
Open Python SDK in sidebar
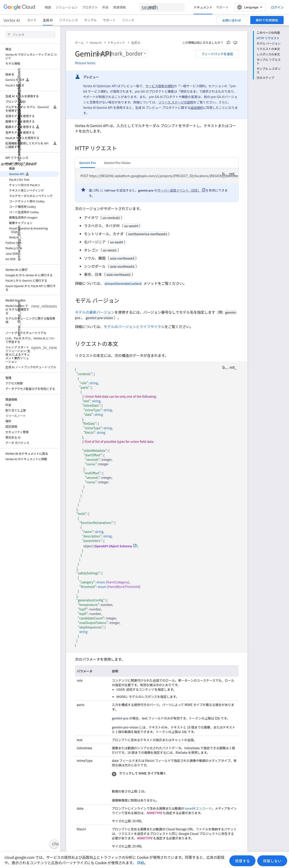14,243
